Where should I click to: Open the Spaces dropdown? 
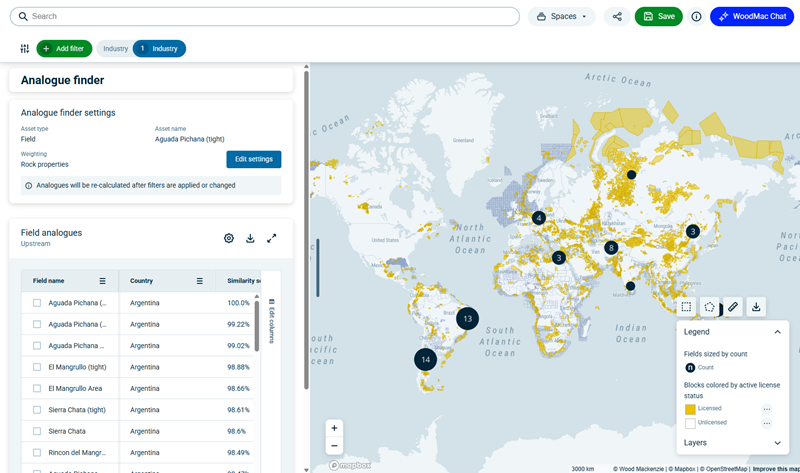[561, 17]
